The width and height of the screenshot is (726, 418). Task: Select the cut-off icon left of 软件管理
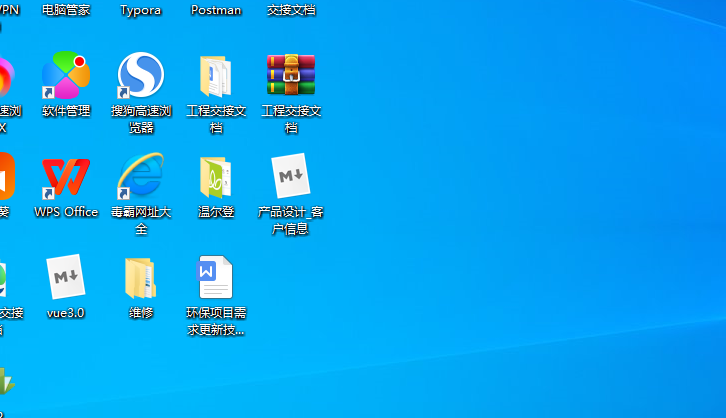pos(5,78)
